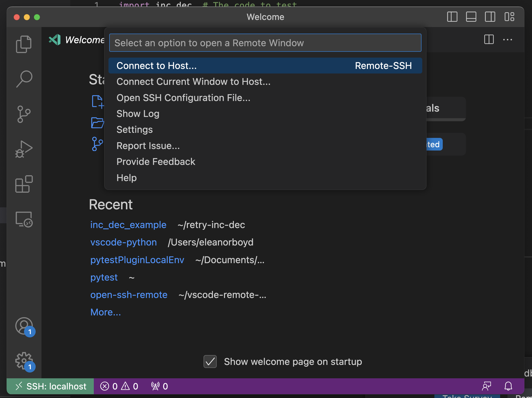Screen dimensions: 532x398
Task: Open editor More Actions ellipsis
Action: point(507,40)
